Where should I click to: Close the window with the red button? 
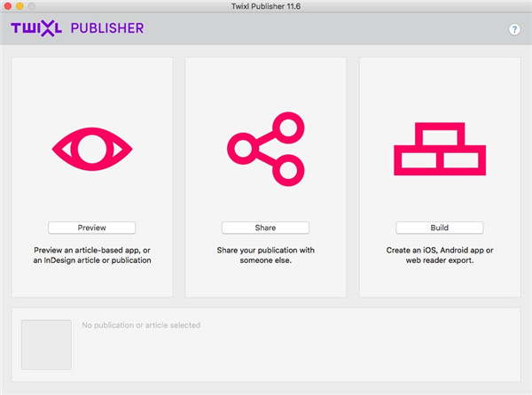(x=8, y=6)
